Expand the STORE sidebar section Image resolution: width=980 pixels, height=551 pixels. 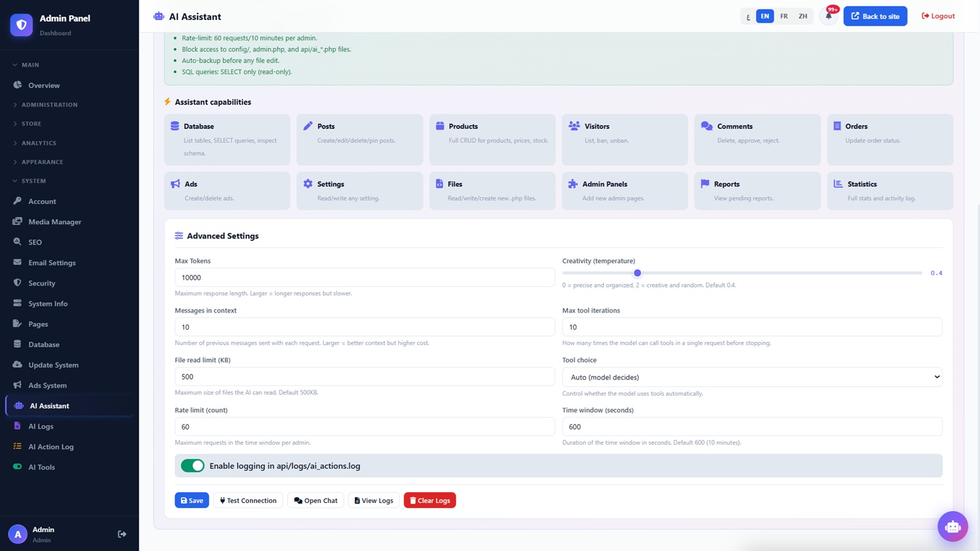[69, 124]
